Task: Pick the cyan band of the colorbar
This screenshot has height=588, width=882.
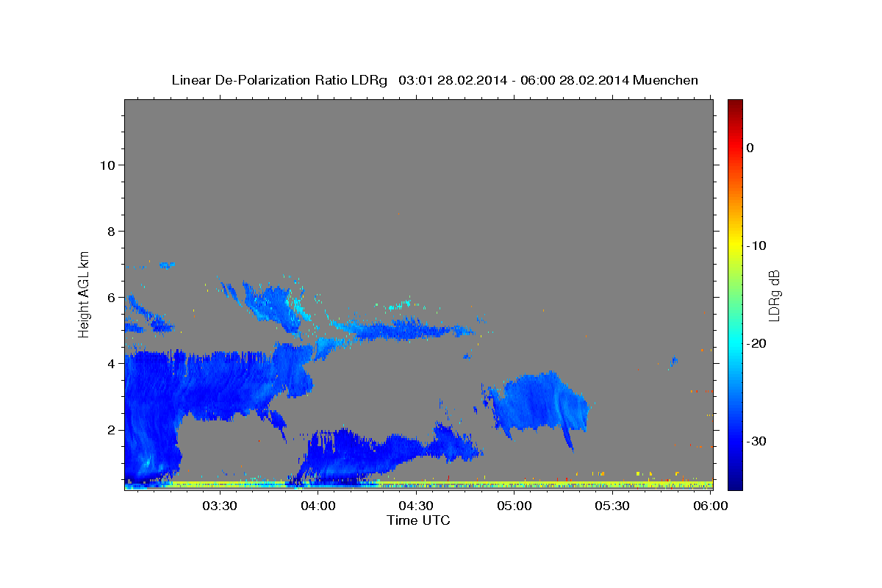Action: [x=735, y=343]
